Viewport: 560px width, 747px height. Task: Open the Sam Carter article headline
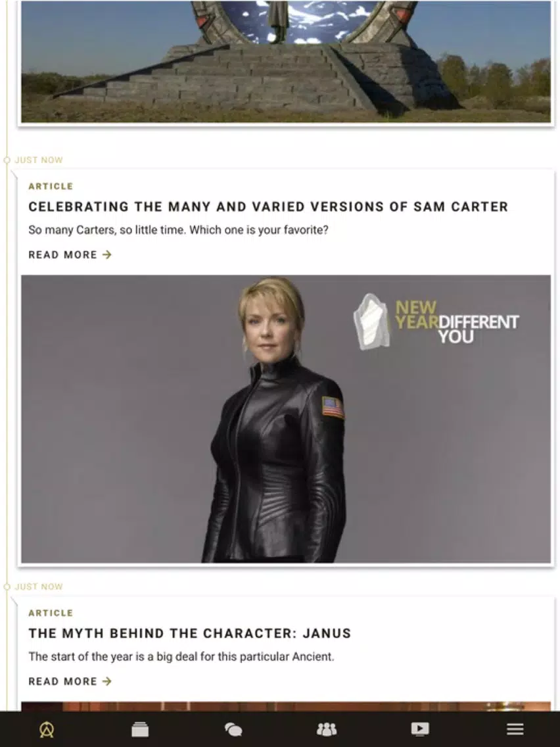[268, 206]
